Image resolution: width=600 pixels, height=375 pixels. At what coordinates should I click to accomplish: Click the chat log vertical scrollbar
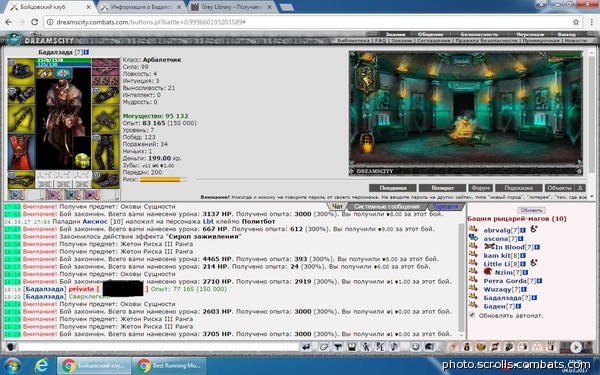coord(461,277)
